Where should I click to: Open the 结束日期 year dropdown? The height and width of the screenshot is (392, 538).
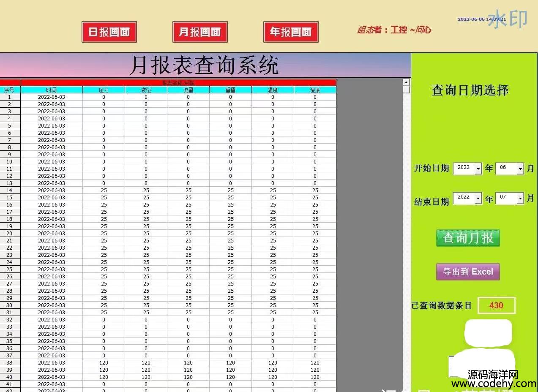478,198
